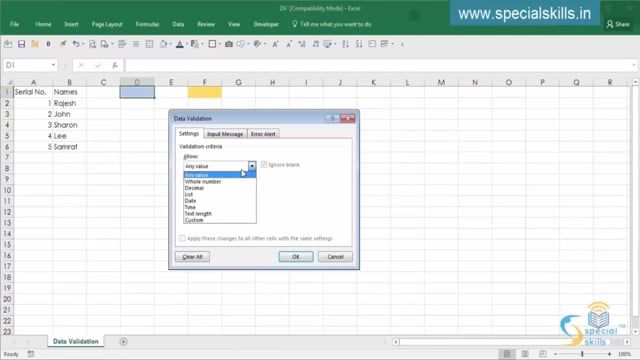This screenshot has width=640, height=360.
Task: Check Apply these changes to all other cells
Action: click(182, 238)
